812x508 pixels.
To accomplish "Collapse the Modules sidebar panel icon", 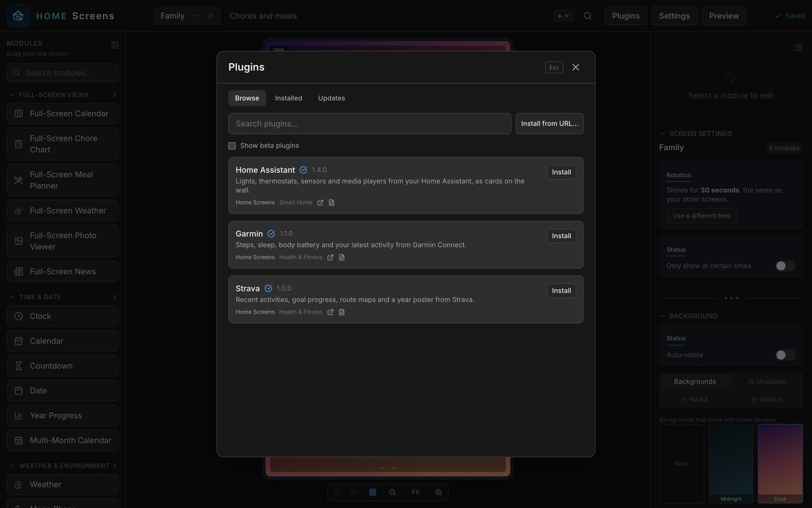I will [x=115, y=45].
